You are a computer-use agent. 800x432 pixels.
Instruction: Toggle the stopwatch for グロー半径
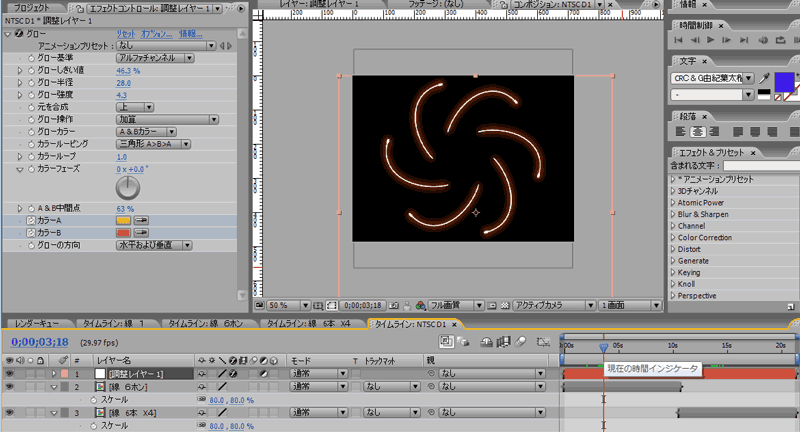pos(31,83)
